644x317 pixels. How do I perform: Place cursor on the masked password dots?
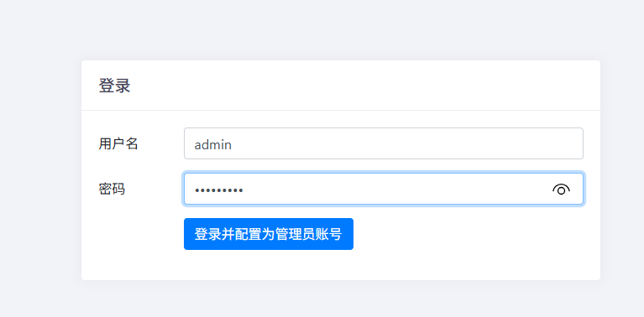point(218,190)
